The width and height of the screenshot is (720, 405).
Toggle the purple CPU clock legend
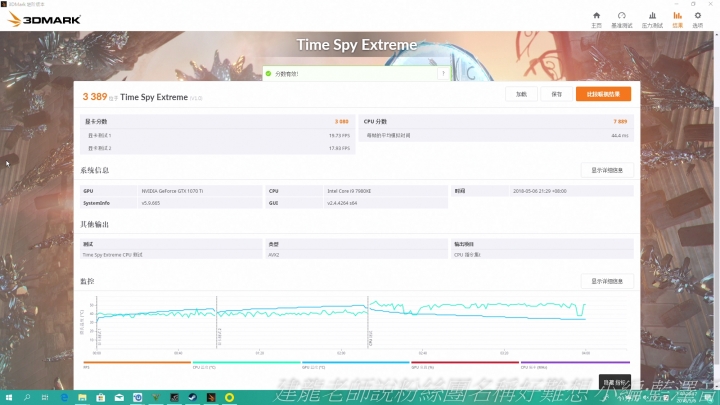575,362
